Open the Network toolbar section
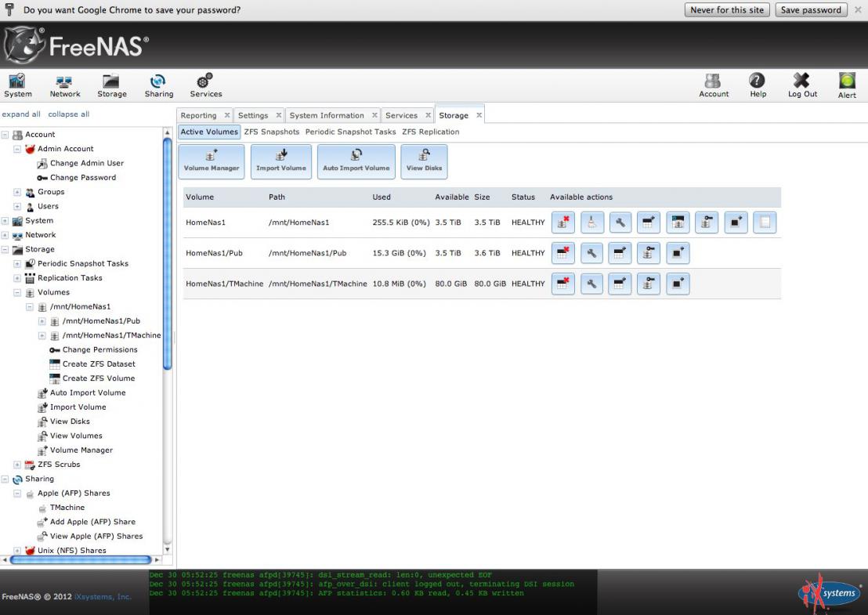The height and width of the screenshot is (615, 868). point(65,86)
